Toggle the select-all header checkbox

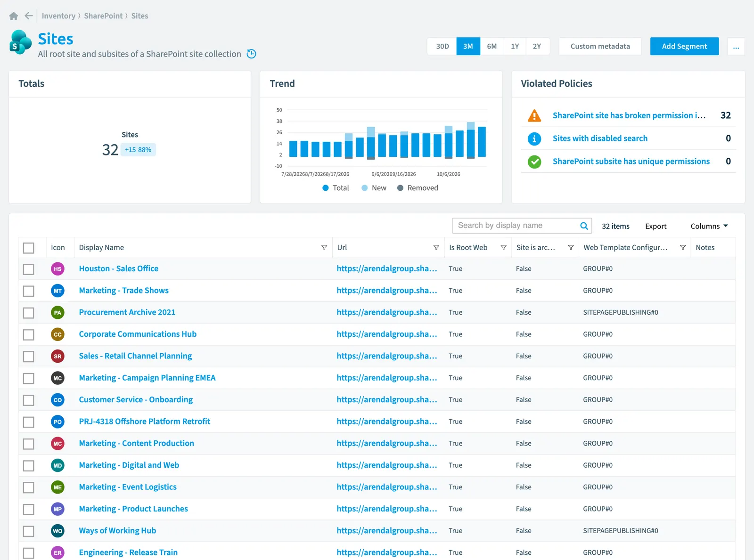tap(29, 248)
